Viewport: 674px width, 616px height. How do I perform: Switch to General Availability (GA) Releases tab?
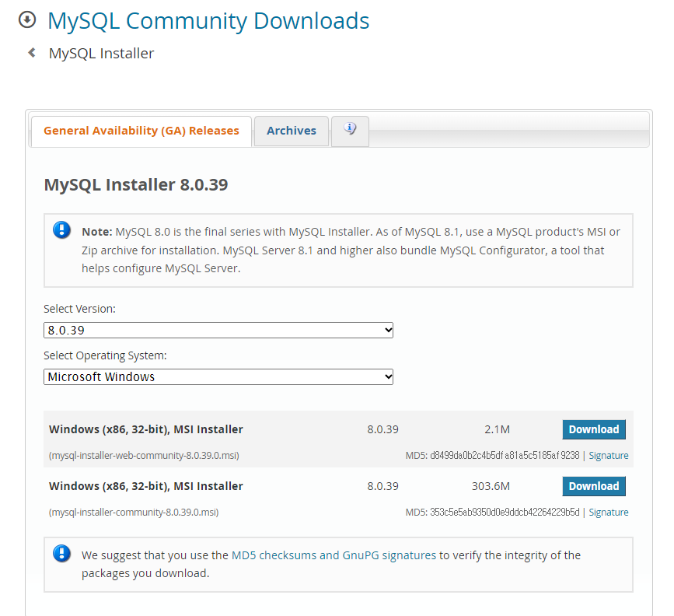pyautogui.click(x=141, y=131)
